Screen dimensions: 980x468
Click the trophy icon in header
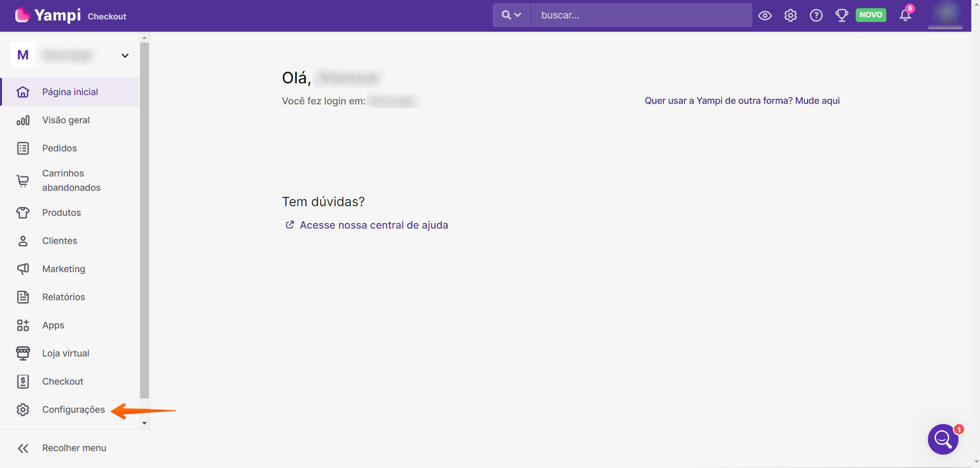841,15
